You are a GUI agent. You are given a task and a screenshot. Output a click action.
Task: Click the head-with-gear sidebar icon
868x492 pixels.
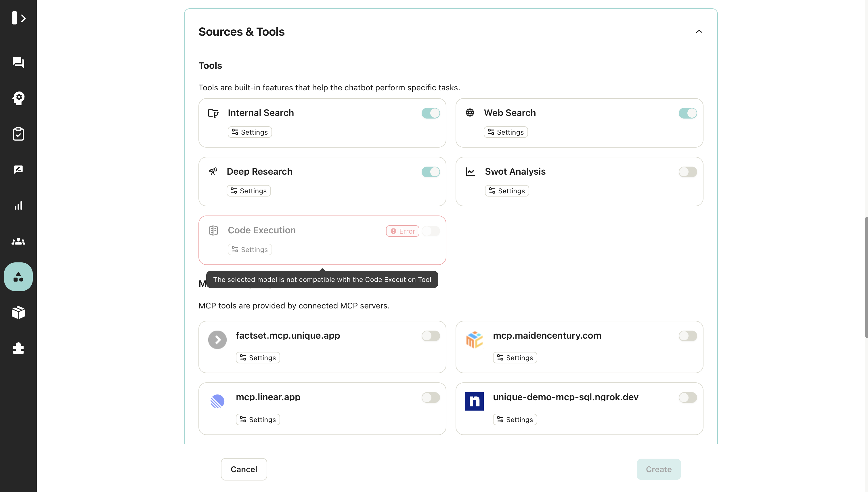18,98
